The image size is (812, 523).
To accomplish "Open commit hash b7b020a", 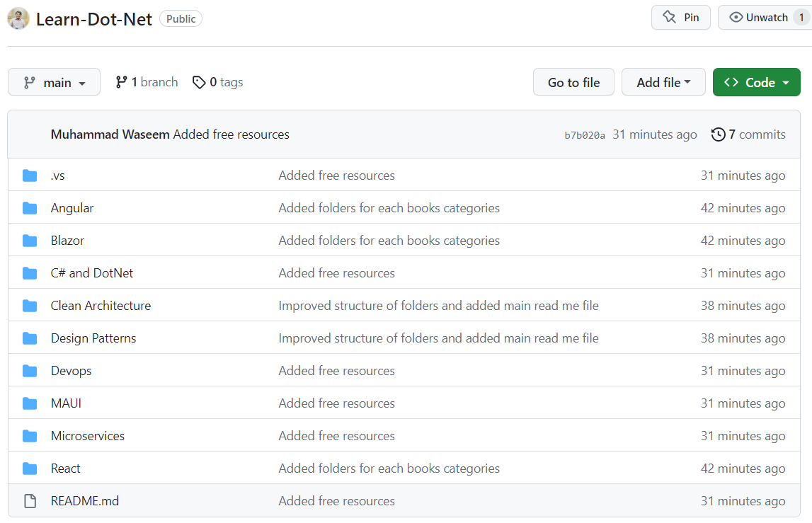I will [585, 135].
